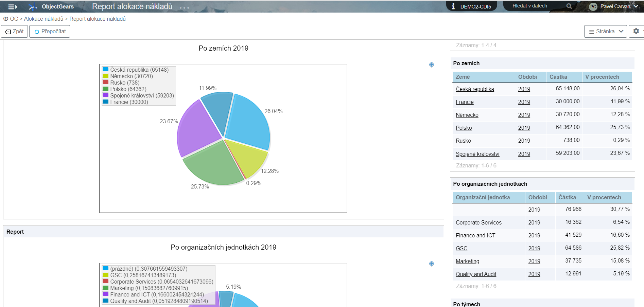644x307 pixels.
Task: Open the Stránka dropdown menu
Action: click(x=605, y=31)
